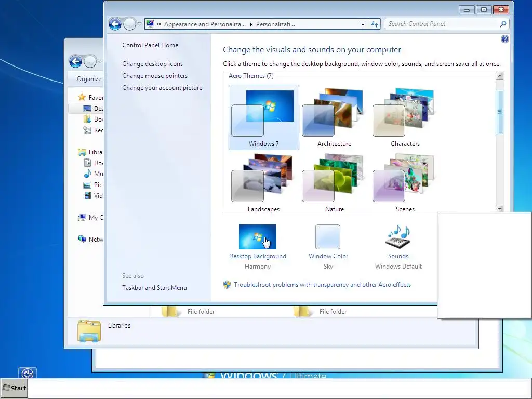Click the round icon above the Start button
This screenshot has width=532, height=399.
point(28,374)
